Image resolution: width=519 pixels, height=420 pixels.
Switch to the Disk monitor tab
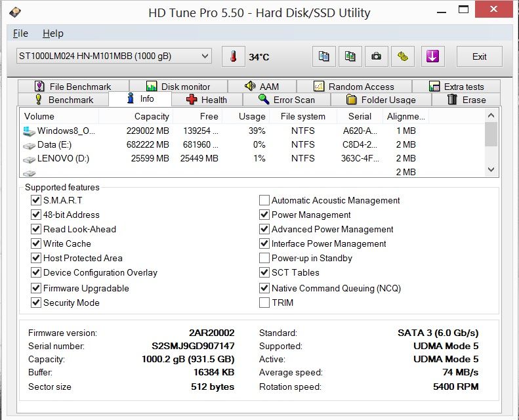click(x=178, y=87)
